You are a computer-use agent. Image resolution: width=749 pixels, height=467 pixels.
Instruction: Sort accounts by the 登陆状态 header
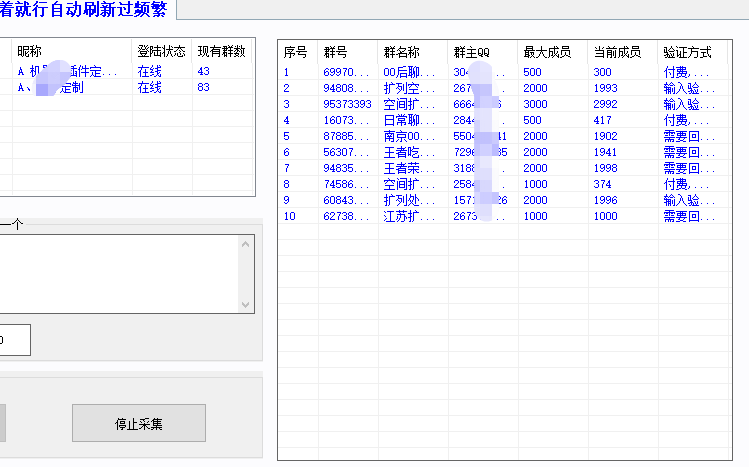(x=161, y=51)
